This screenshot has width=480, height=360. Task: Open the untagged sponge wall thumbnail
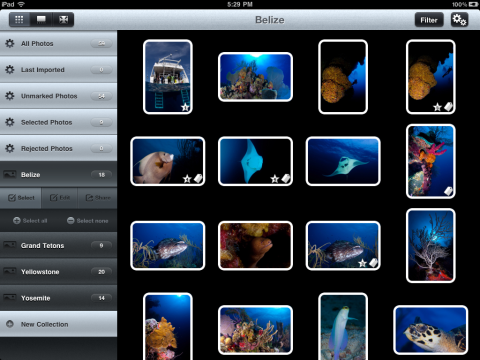343,77
